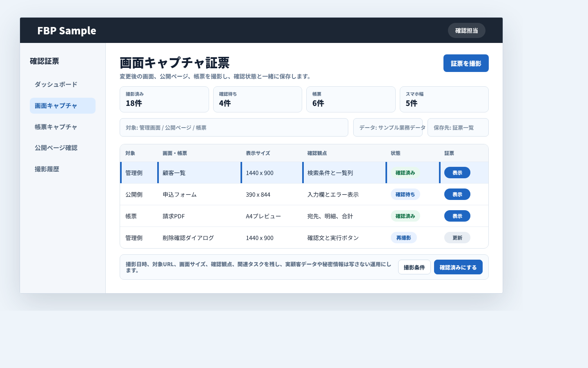This screenshot has height=368, width=588.
Task: Click the 入力欄とエラー表示 cell
Action: coord(344,195)
